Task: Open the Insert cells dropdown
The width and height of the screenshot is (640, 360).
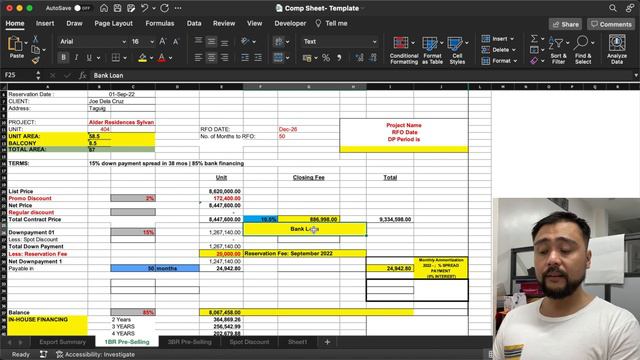Action: [498, 39]
